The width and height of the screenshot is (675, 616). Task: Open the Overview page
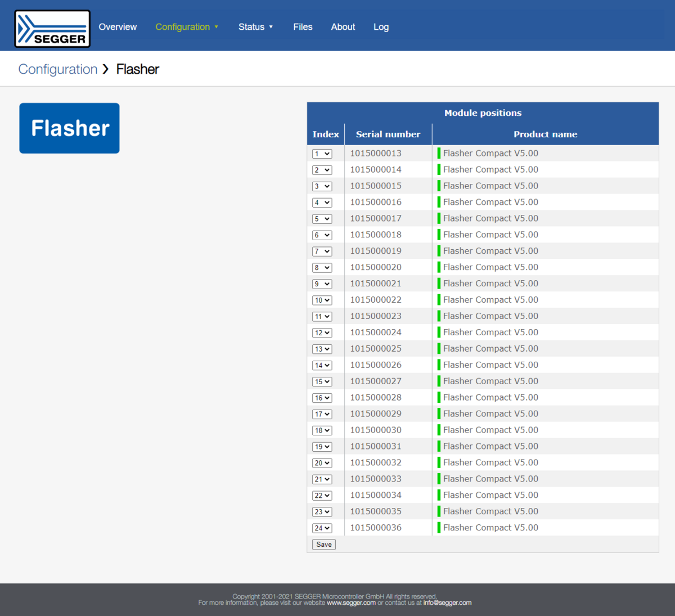click(x=118, y=27)
